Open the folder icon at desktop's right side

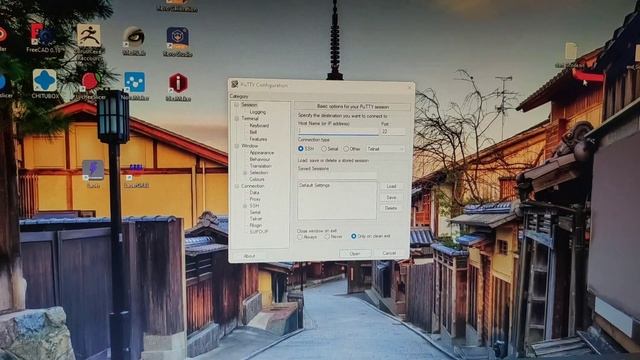pos(571,55)
